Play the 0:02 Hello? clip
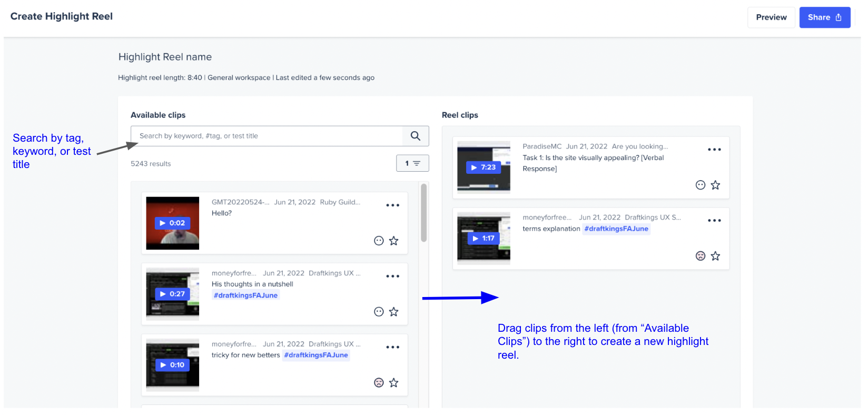 pos(172,223)
